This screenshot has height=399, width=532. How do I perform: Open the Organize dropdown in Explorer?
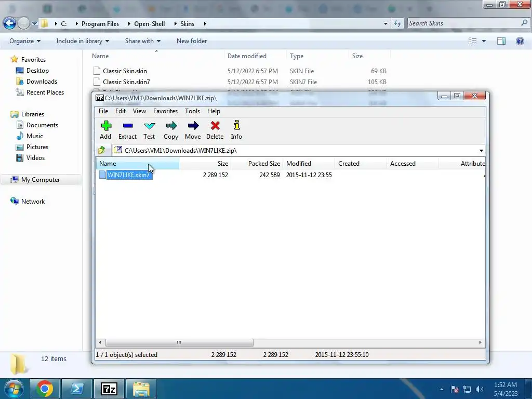[x=25, y=41]
